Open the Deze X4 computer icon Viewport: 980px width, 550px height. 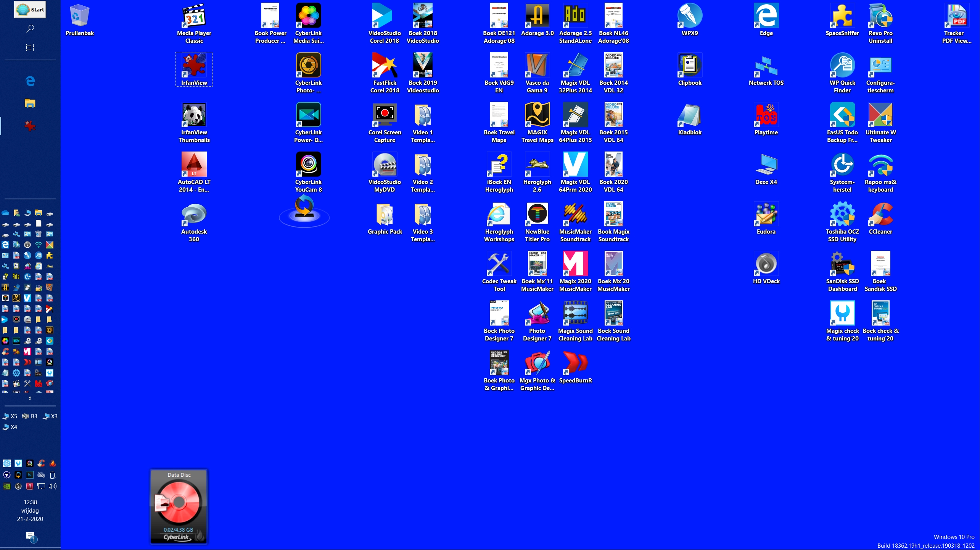[766, 169]
